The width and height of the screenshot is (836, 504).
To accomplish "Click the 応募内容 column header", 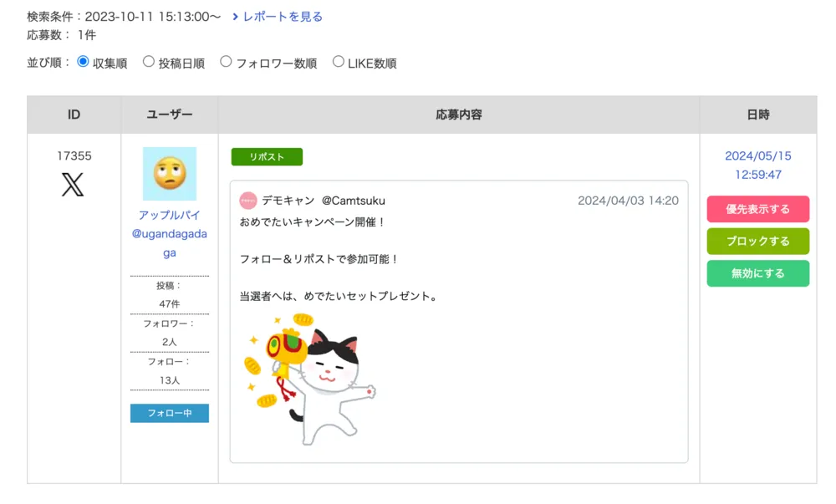I will point(458,115).
